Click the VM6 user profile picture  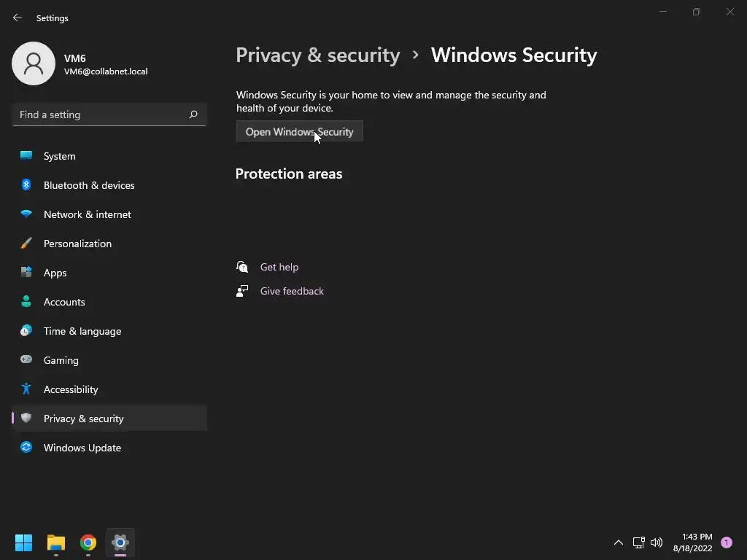pos(34,63)
